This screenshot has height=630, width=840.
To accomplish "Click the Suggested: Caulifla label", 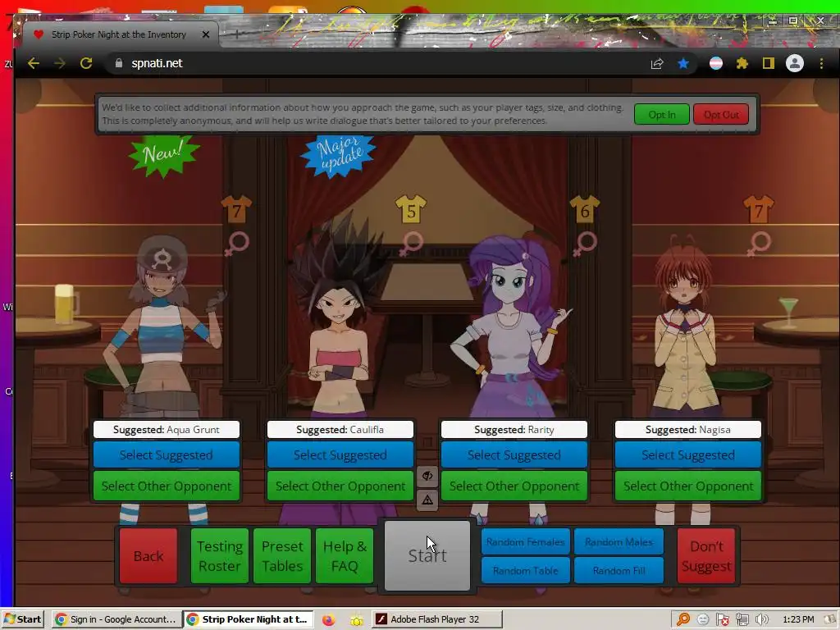I will coord(340,430).
